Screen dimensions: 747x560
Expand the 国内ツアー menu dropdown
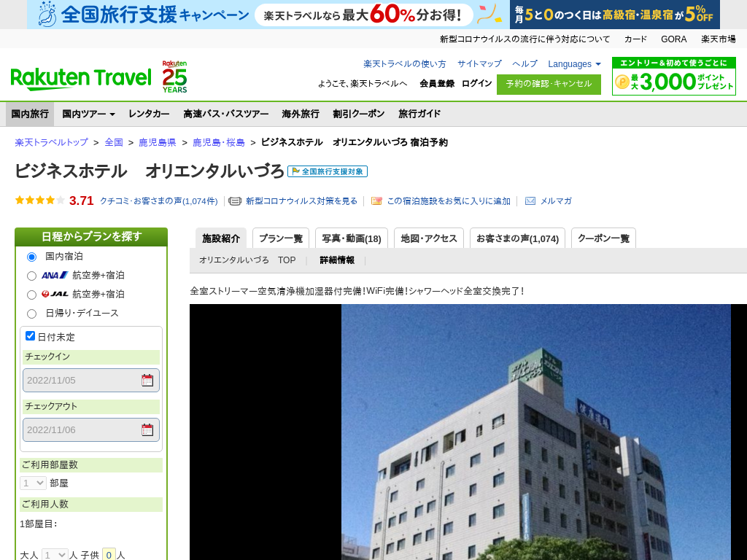[x=88, y=114]
